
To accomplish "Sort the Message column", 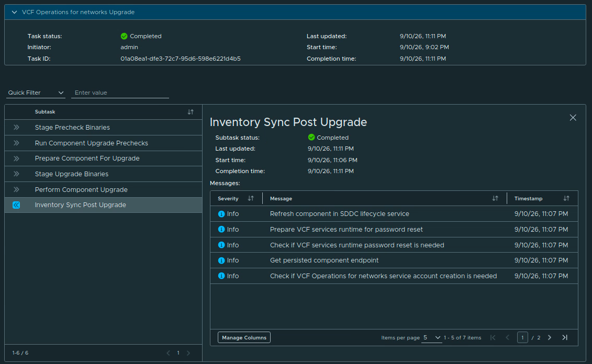I will 495,198.
